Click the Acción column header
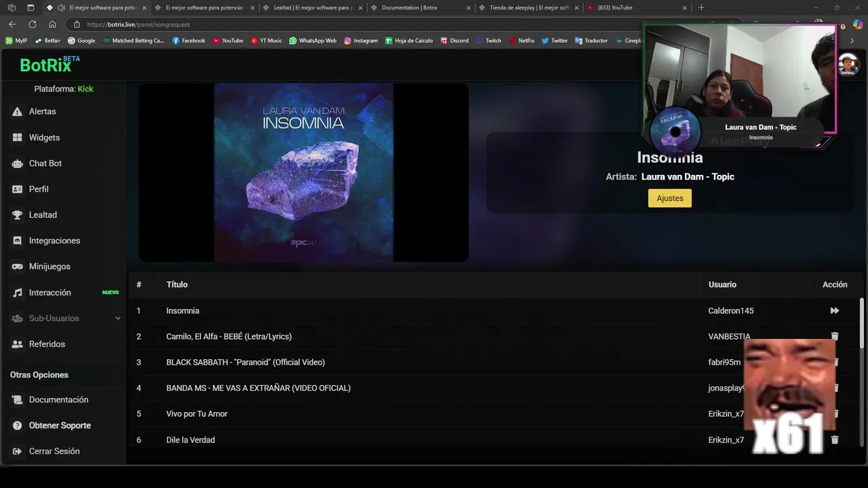Viewport: 868px width, 488px height. point(835,285)
